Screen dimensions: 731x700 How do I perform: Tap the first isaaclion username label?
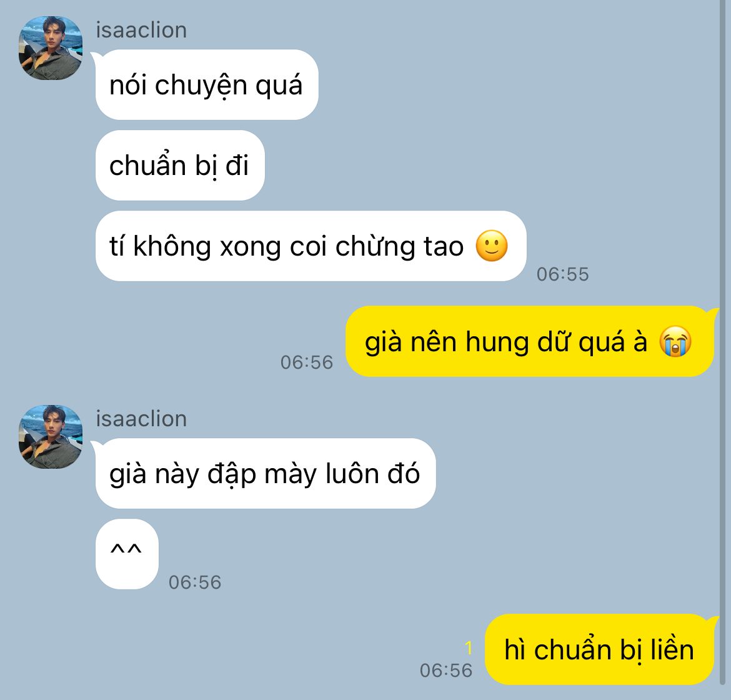click(x=141, y=31)
